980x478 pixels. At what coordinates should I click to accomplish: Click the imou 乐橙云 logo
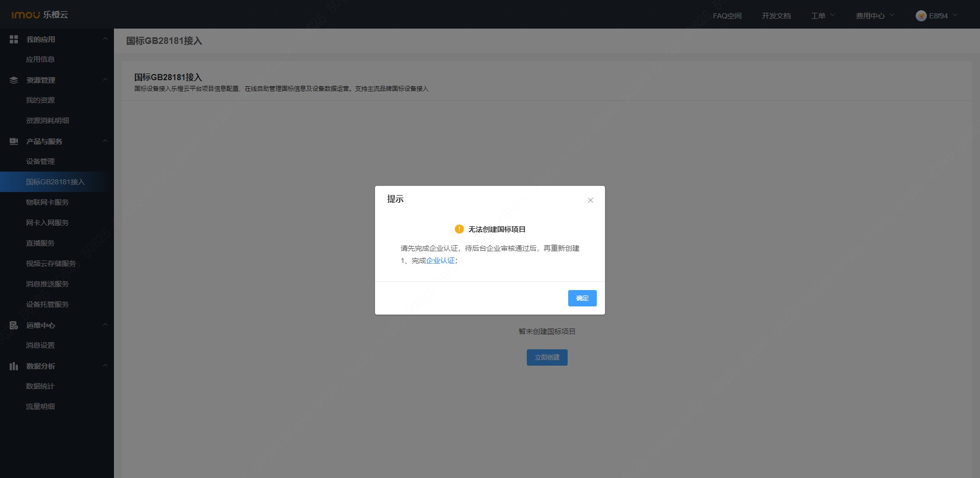39,15
